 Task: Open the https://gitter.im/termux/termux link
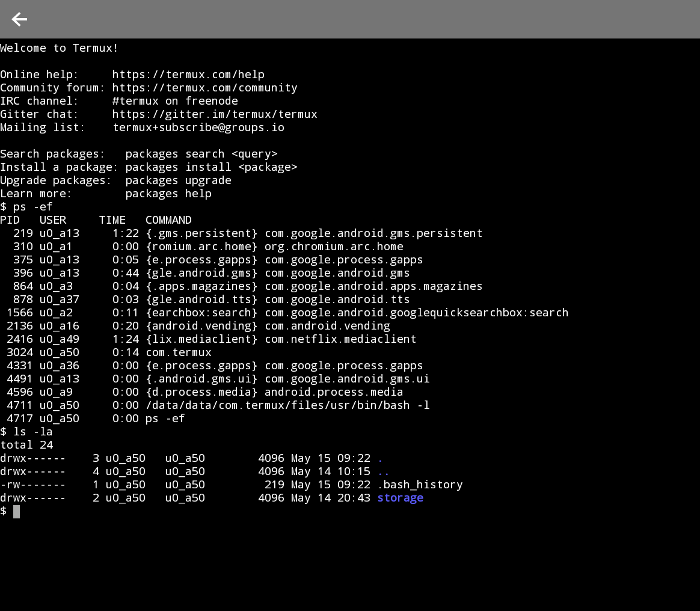pos(215,114)
